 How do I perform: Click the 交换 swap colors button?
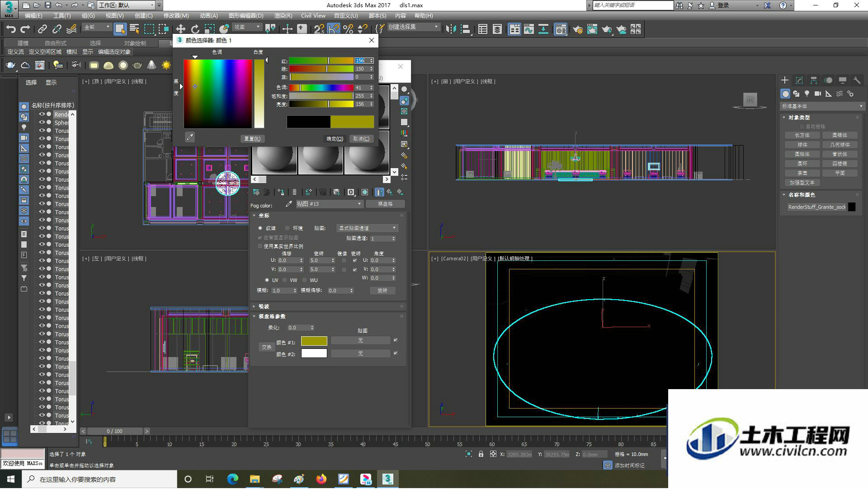coord(267,348)
